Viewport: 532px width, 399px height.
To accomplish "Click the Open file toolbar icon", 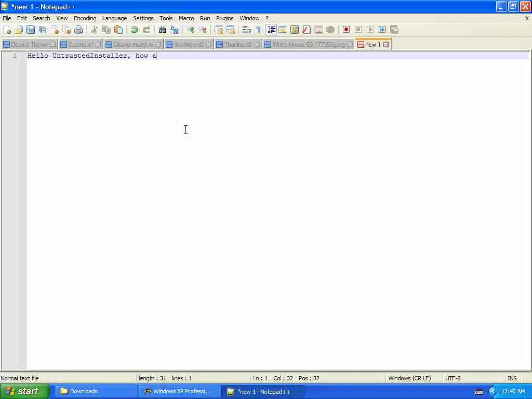I will click(x=19, y=30).
